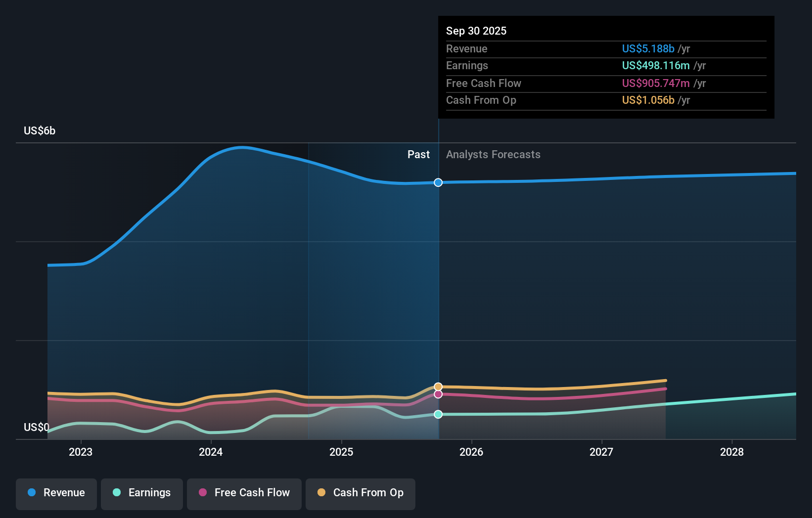
Task: Select the Earnings data point marker on chart
Action: click(x=438, y=415)
